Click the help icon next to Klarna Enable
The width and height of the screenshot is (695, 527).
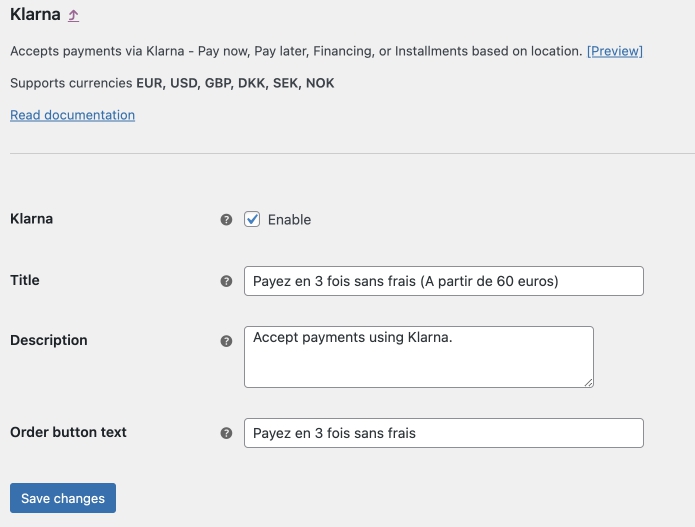click(x=226, y=219)
